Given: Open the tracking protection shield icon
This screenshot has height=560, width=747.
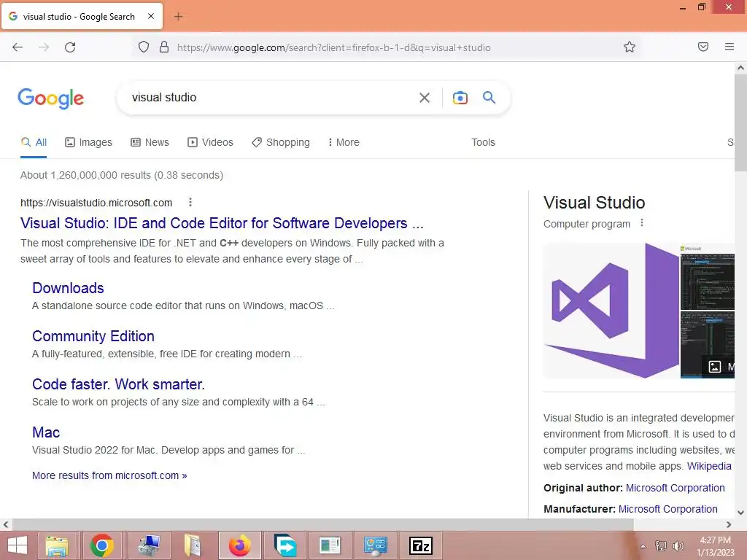Looking at the screenshot, I should [x=144, y=47].
